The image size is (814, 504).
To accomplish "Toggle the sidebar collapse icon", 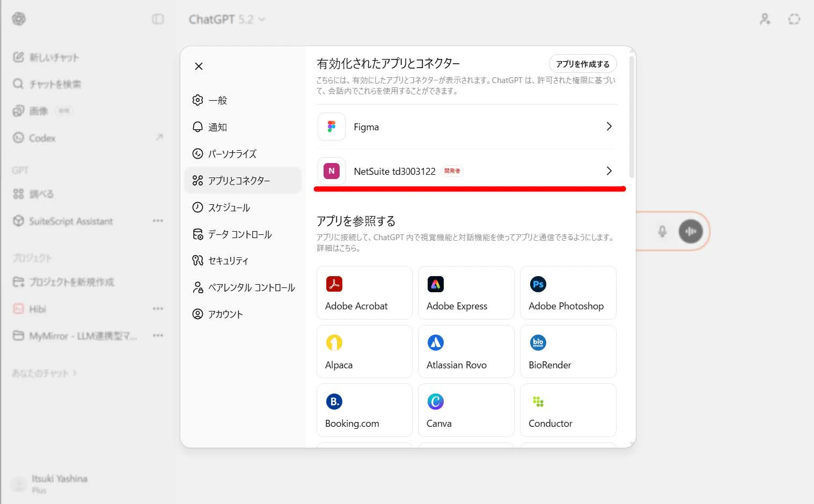I will [x=158, y=19].
